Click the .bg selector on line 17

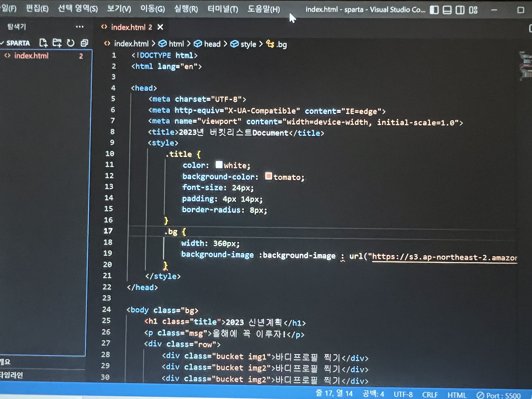tap(171, 232)
